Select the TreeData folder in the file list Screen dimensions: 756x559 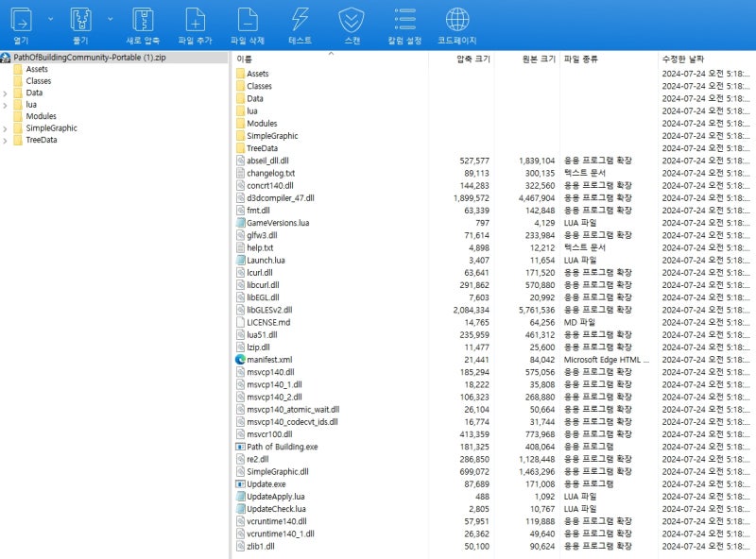(263, 148)
